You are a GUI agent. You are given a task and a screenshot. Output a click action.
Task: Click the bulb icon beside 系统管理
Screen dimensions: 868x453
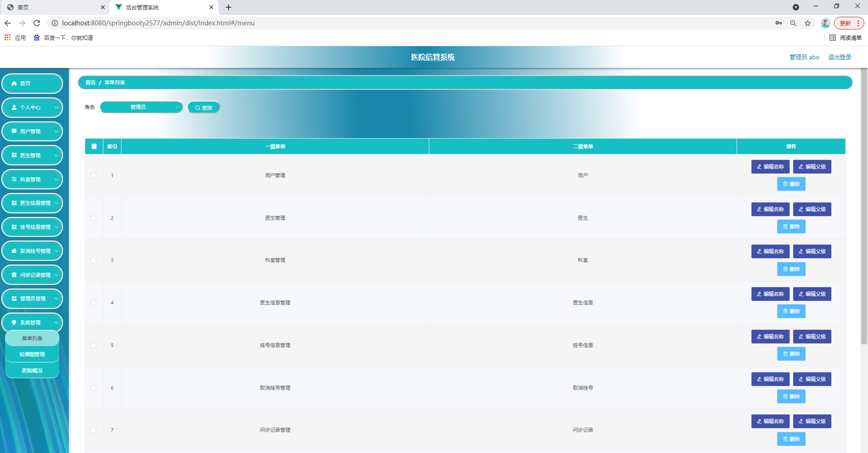14,323
